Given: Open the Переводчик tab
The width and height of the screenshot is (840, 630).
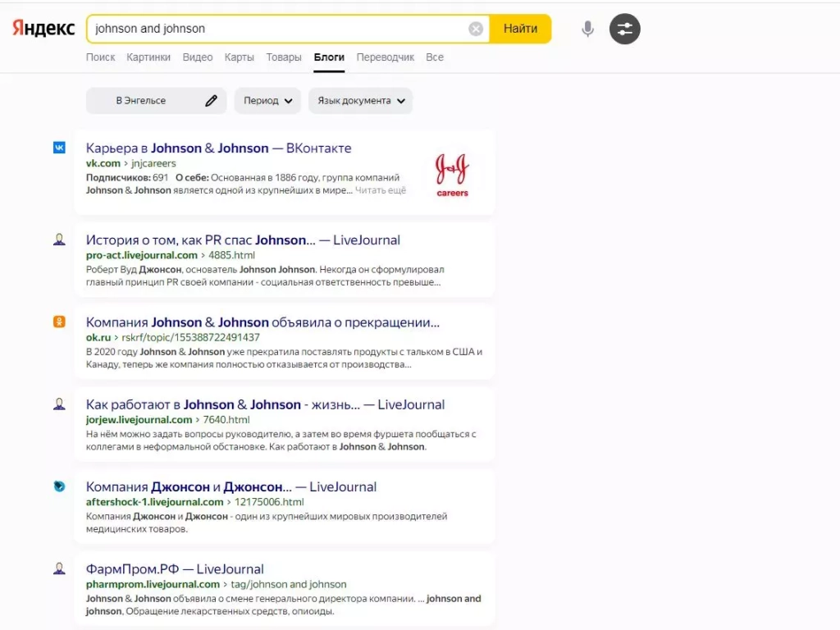Looking at the screenshot, I should (x=386, y=57).
